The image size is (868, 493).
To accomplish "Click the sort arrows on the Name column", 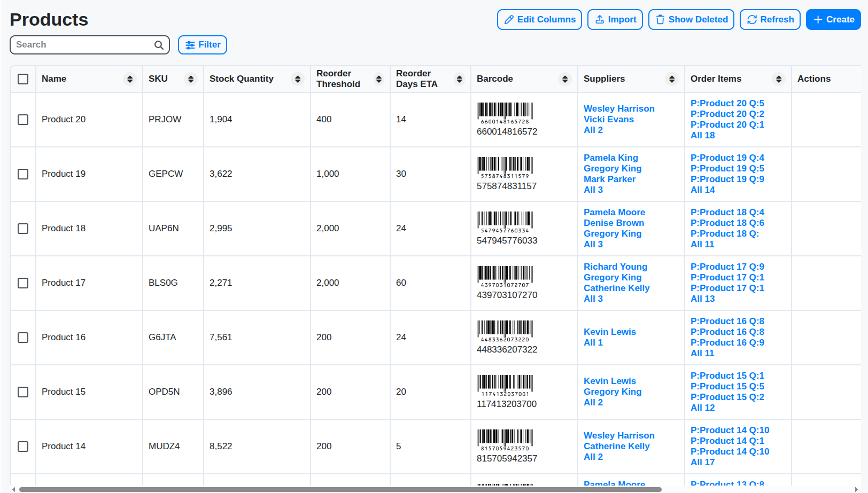I will [130, 79].
